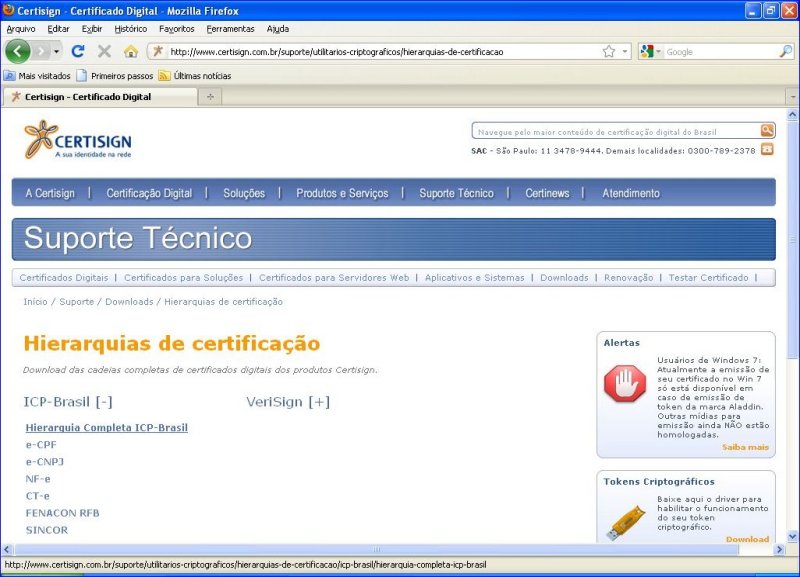The image size is (800, 577).
Task: Open the Favoritos menu
Action: (177, 29)
